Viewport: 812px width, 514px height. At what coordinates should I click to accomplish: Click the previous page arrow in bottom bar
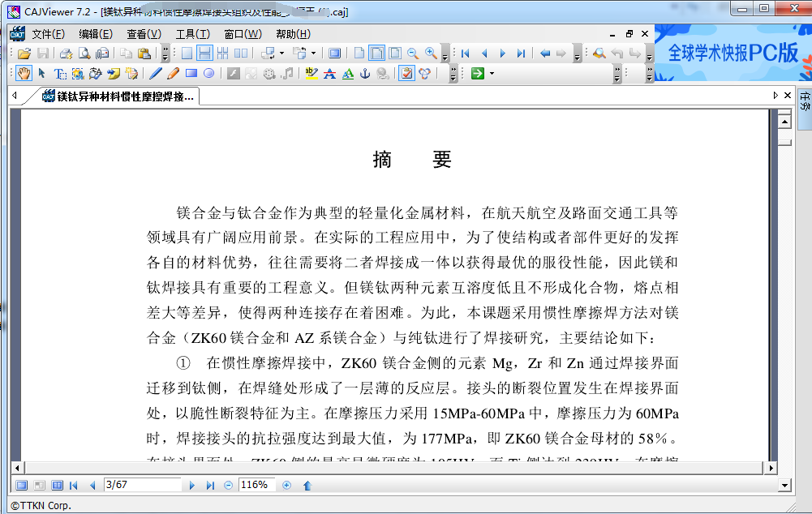92,486
